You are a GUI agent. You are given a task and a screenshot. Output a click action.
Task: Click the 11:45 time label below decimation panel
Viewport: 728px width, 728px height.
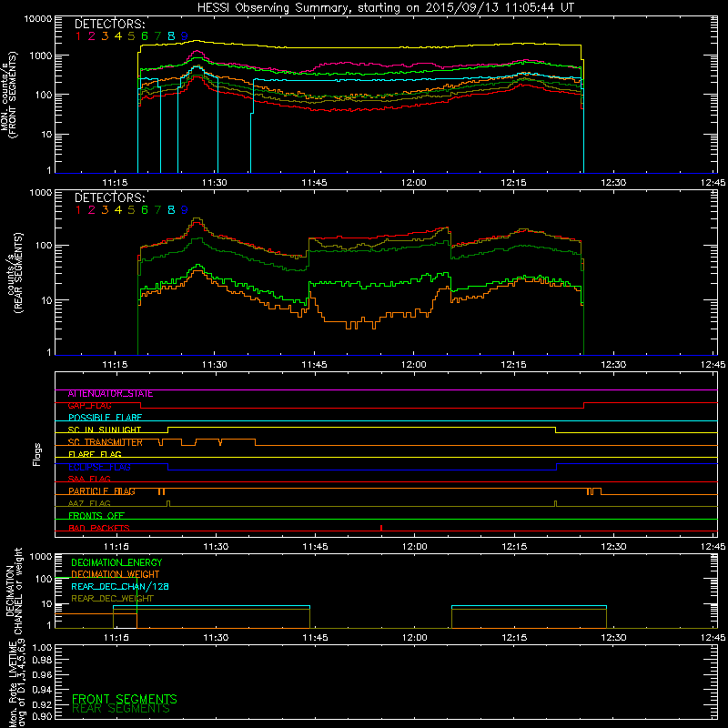point(315,638)
